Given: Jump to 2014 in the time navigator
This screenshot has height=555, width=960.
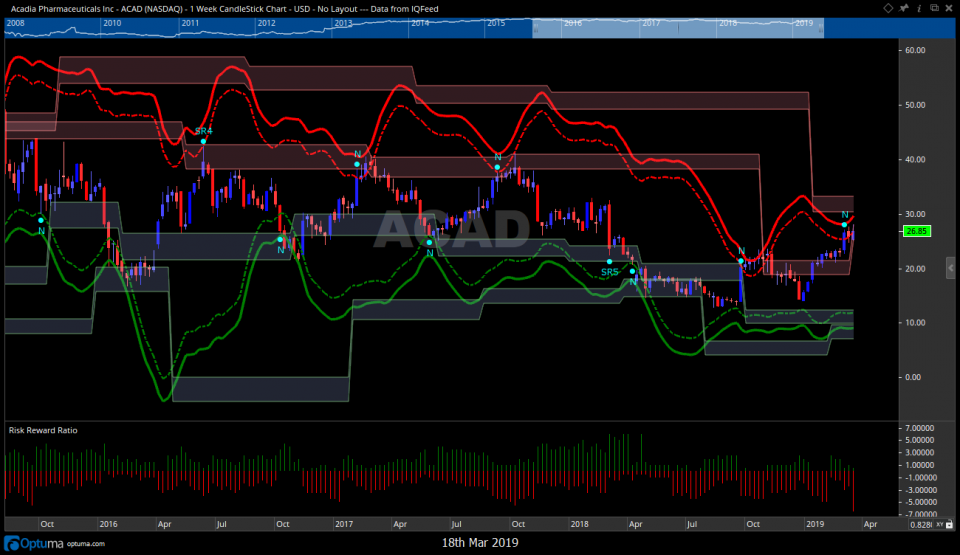Looking at the screenshot, I should 419,23.
